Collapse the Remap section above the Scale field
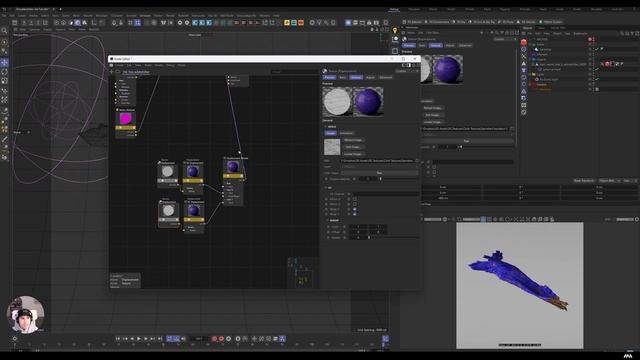 (x=327, y=220)
